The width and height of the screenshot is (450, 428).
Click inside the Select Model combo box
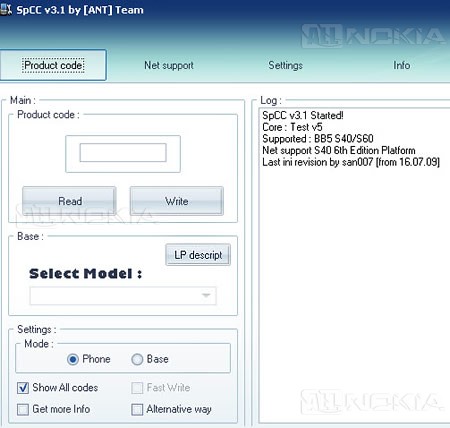pos(123,296)
